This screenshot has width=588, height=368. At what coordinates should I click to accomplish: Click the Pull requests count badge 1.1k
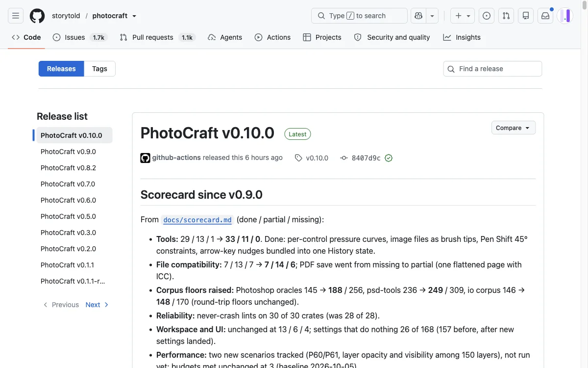tap(187, 37)
